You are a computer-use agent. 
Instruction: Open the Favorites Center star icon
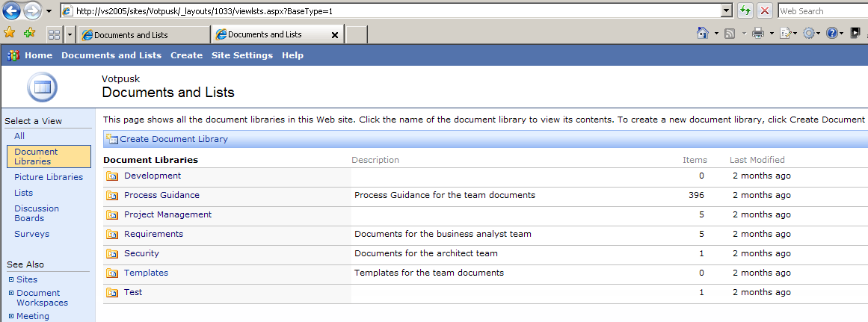click(10, 34)
